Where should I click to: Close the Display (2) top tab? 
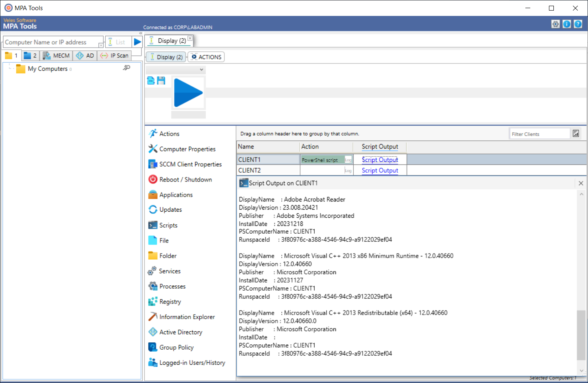(x=190, y=38)
